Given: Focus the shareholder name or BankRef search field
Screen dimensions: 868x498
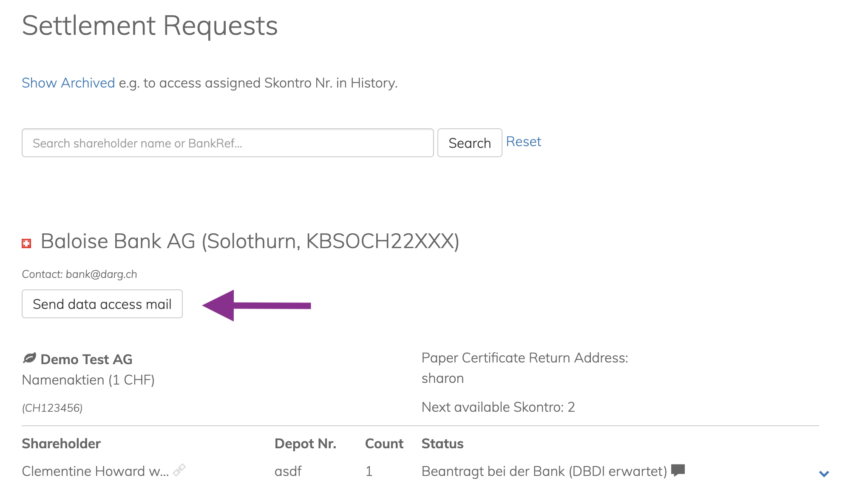Looking at the screenshot, I should click(228, 143).
